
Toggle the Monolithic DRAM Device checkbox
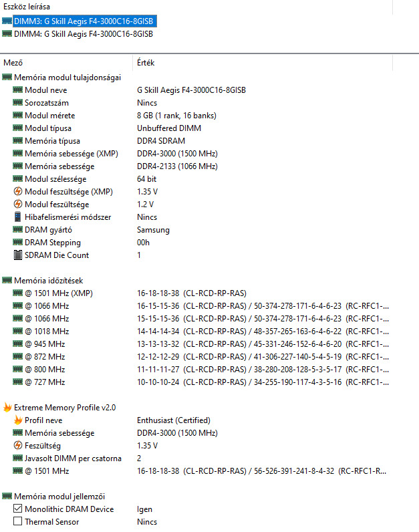point(17,509)
